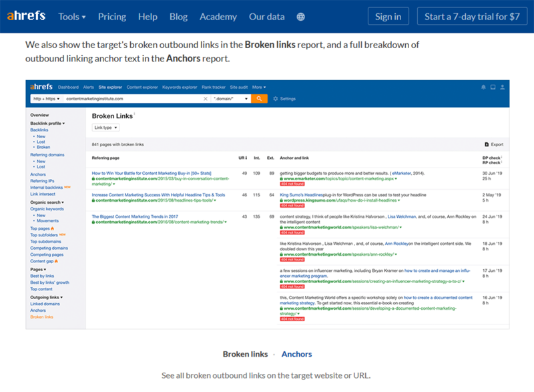Navigate to Academy
Image resolution: width=534 pixels, height=392 pixels.
(x=218, y=17)
